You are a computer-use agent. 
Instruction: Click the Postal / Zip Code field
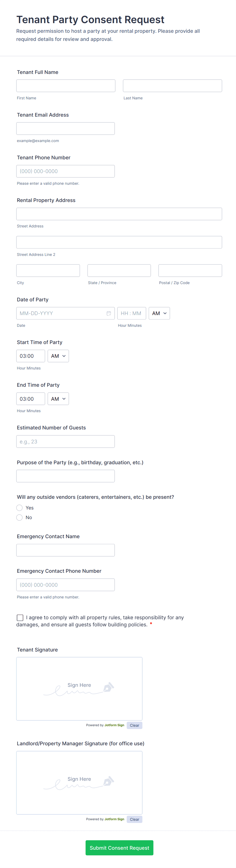click(190, 271)
